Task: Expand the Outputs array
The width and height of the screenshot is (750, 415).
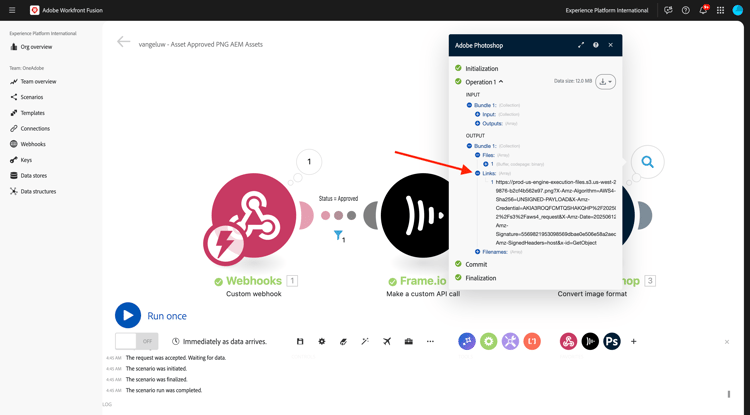Action: [477, 123]
